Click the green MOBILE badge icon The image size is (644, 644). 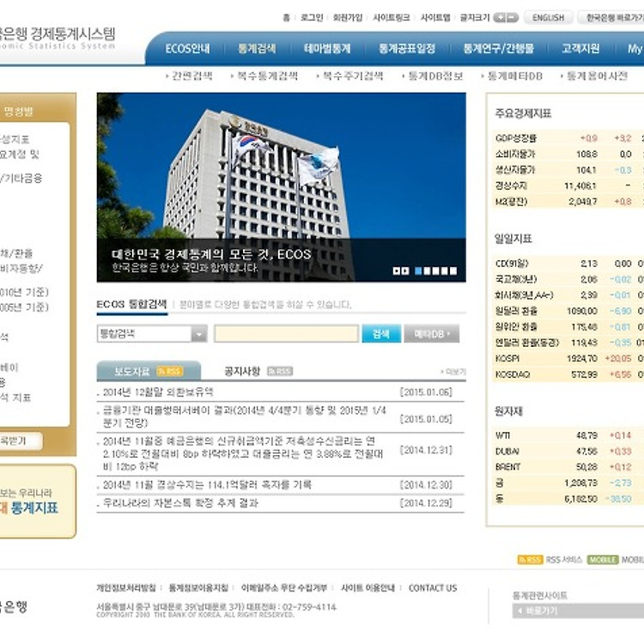point(603,560)
